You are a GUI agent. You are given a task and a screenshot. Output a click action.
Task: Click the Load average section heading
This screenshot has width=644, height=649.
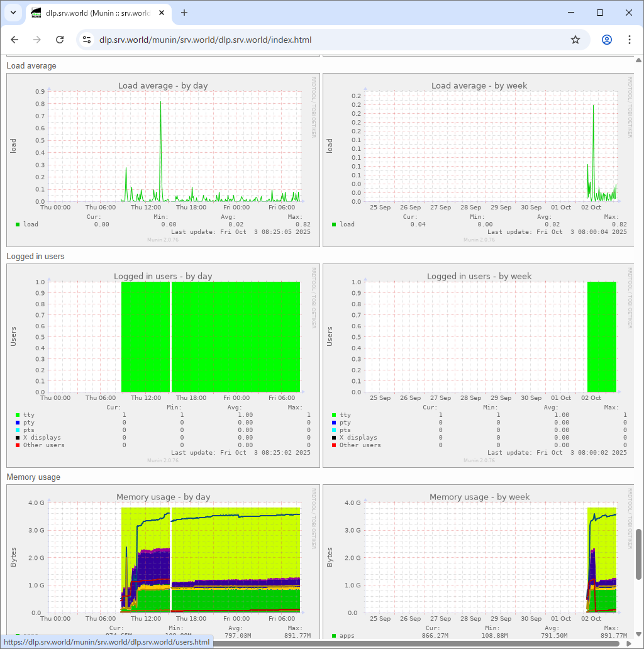(31, 65)
